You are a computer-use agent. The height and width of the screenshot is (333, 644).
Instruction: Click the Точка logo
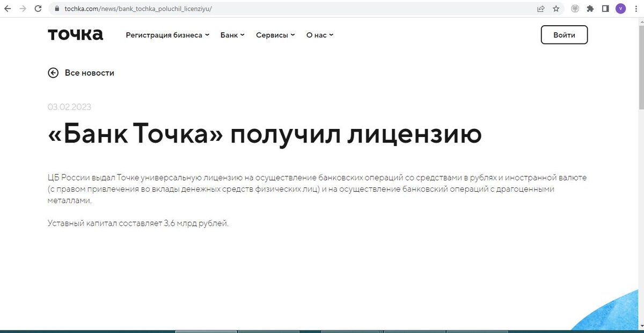(x=75, y=35)
